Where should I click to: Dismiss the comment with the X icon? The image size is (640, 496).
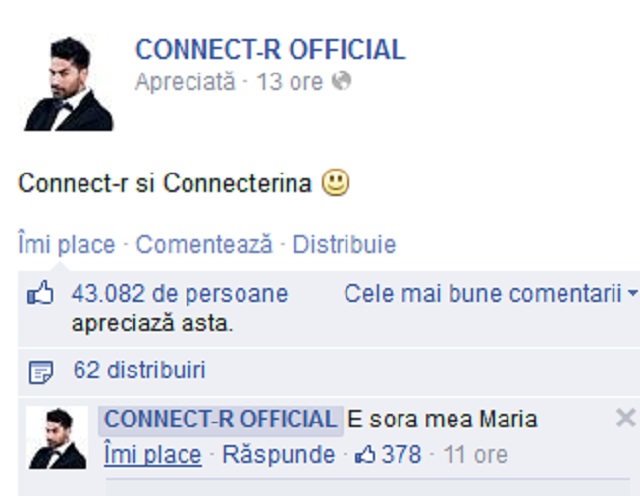pos(625,418)
